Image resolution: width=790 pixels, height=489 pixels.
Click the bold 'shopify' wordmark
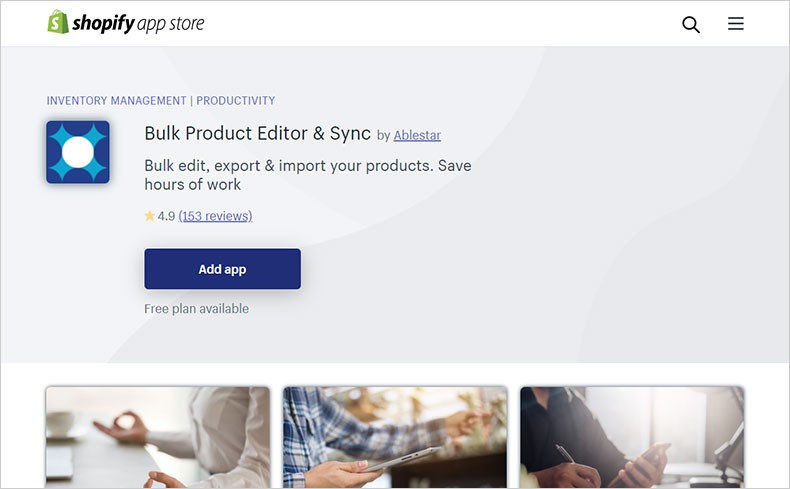[x=104, y=24]
